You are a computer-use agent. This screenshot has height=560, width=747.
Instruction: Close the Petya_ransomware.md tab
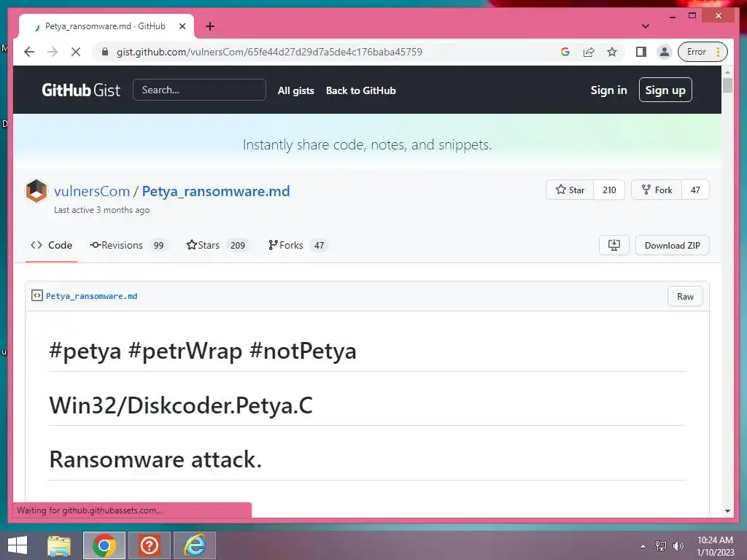(182, 26)
